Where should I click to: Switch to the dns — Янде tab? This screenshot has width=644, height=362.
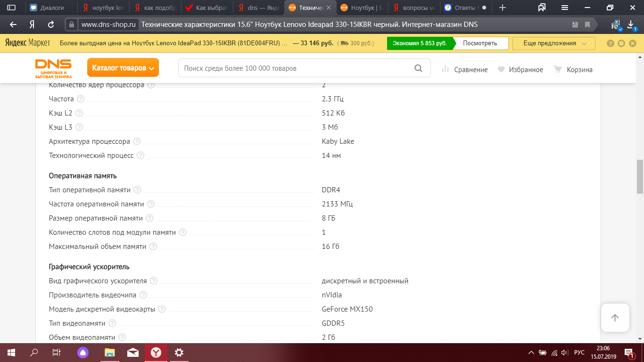(259, 8)
